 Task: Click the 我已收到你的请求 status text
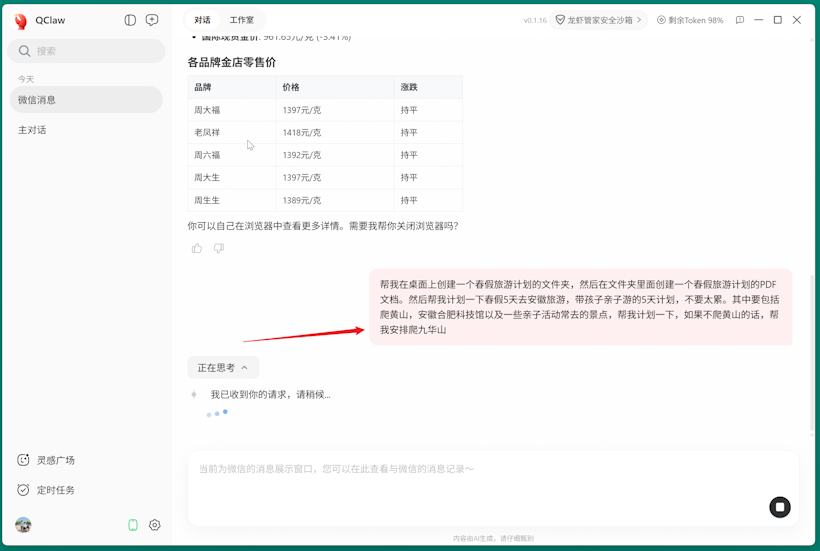[270, 395]
